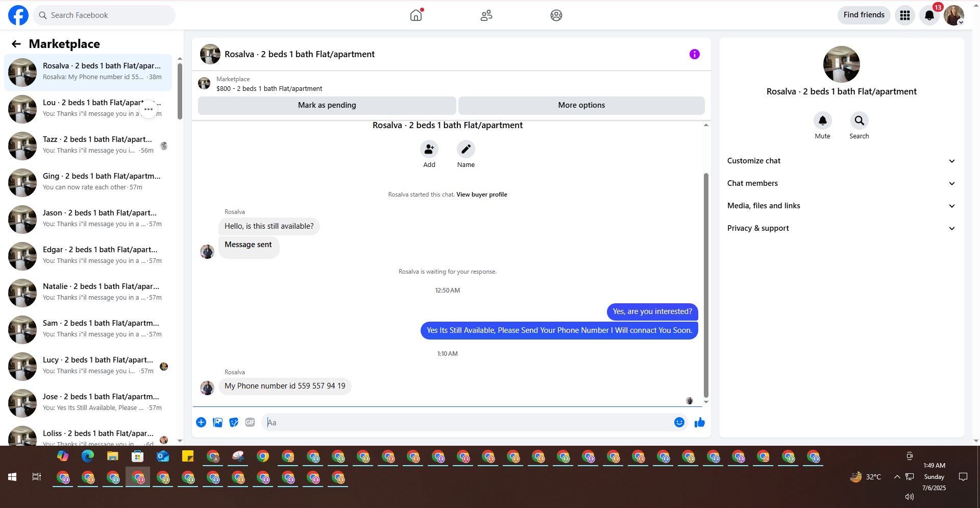This screenshot has width=980, height=508.
Task: Open Microsoft Edge from the taskbar
Action: [88, 456]
